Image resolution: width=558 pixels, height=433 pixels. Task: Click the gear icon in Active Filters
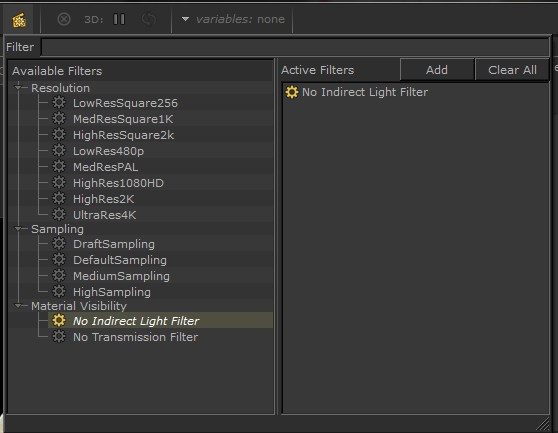click(292, 92)
